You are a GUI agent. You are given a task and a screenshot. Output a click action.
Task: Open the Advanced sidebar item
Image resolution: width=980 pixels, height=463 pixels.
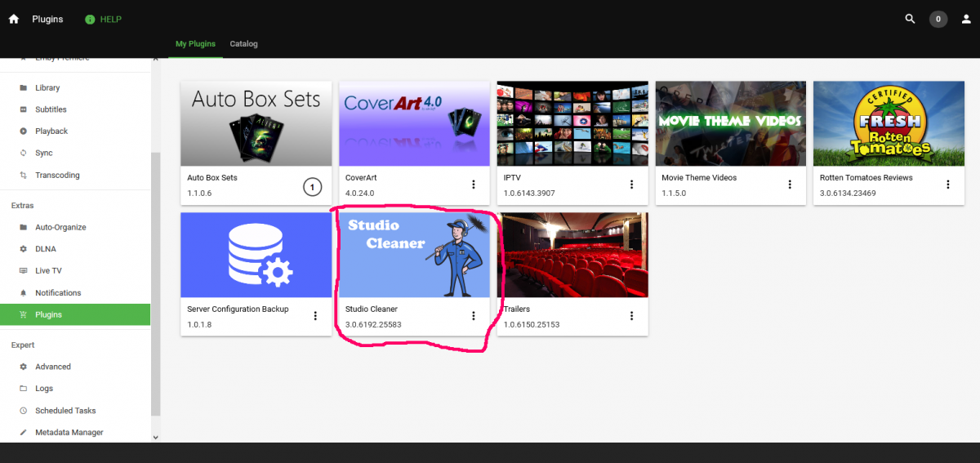pos(75,367)
